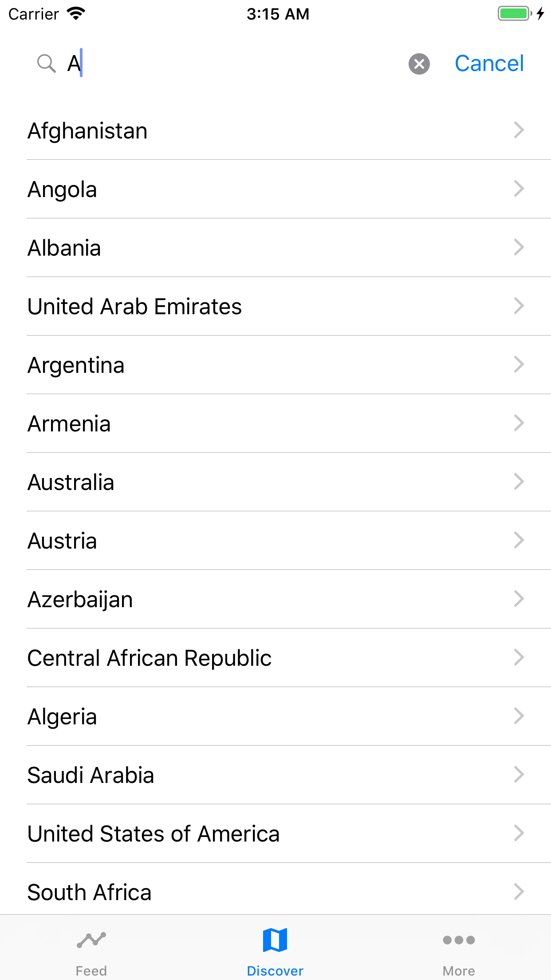Viewport: 551px width, 980px height.
Task: Open the Feed tab chart icon
Action: (91, 940)
